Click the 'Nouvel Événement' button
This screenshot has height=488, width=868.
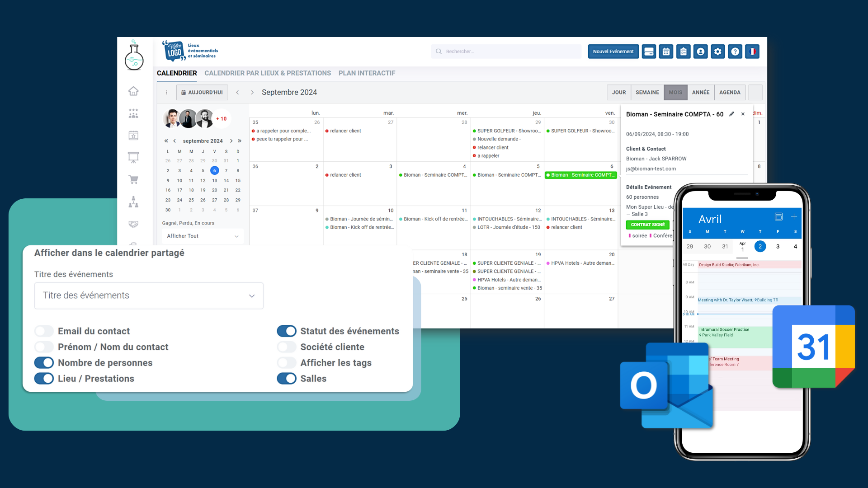tap(613, 51)
